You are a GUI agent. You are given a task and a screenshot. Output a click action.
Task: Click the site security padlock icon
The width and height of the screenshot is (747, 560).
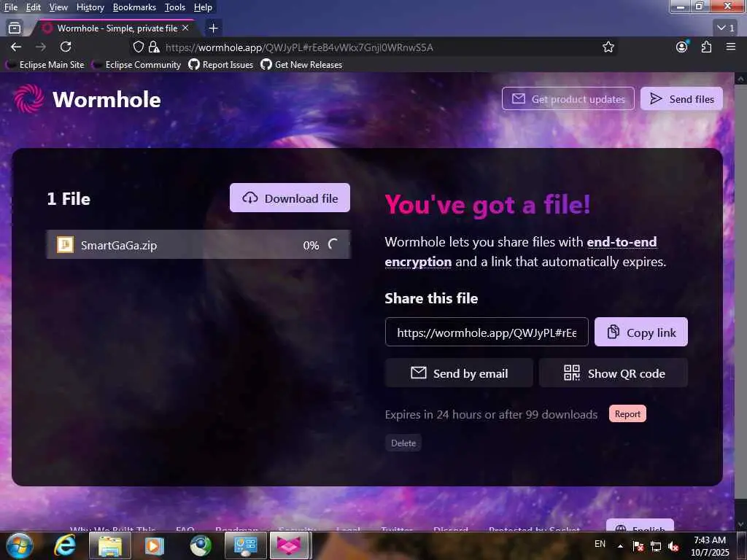click(x=153, y=47)
